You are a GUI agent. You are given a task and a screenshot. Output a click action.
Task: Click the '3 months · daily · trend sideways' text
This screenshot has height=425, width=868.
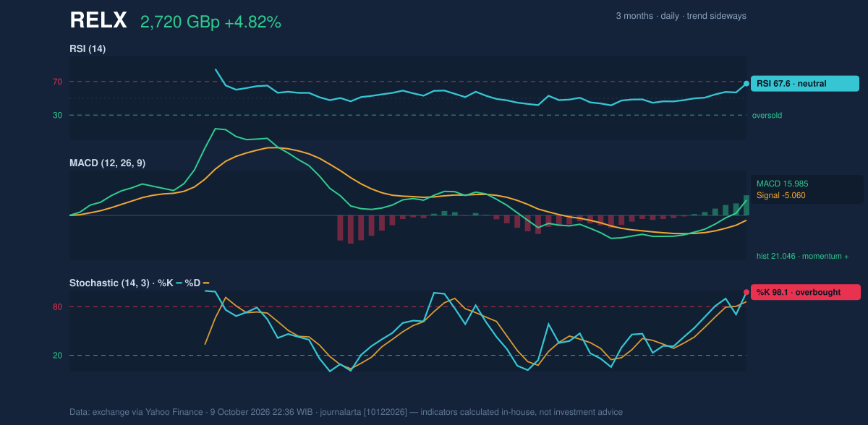click(x=681, y=16)
